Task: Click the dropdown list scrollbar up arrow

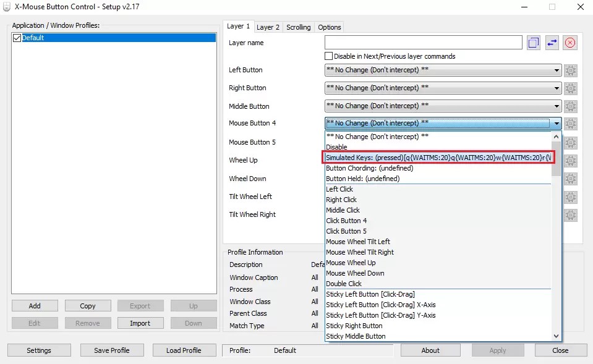Action: (555, 136)
